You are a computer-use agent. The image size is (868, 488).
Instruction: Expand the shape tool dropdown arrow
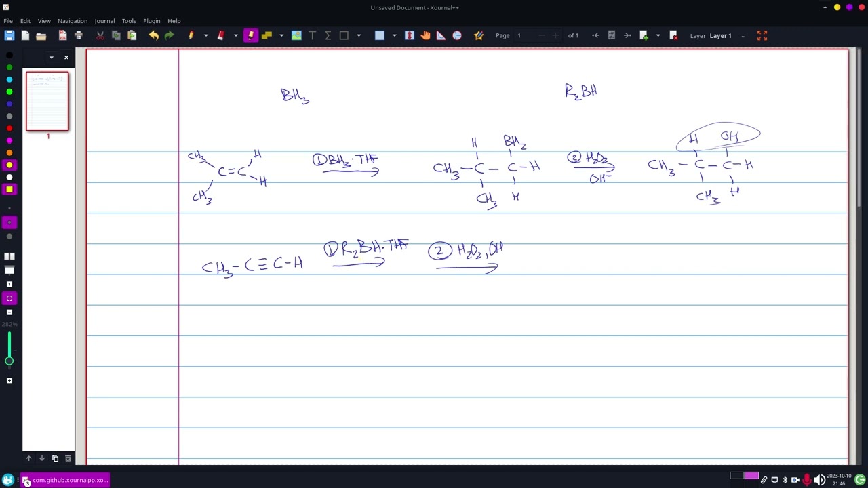pos(359,35)
